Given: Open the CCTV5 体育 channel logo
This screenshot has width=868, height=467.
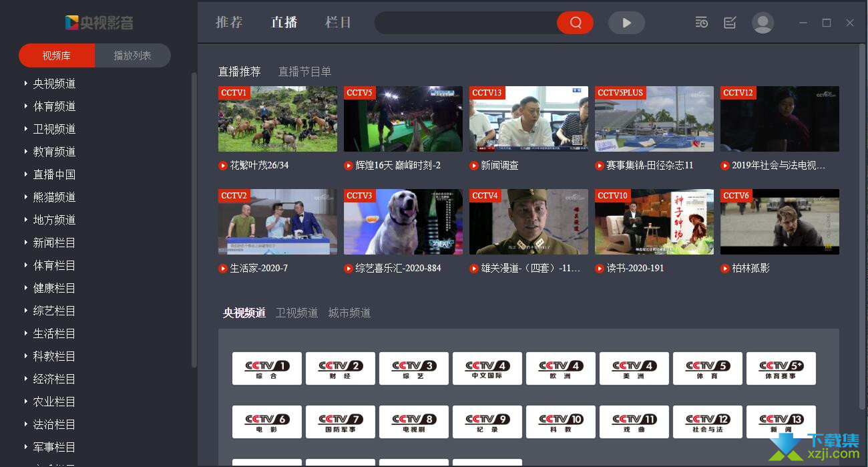Looking at the screenshot, I should coord(708,369).
